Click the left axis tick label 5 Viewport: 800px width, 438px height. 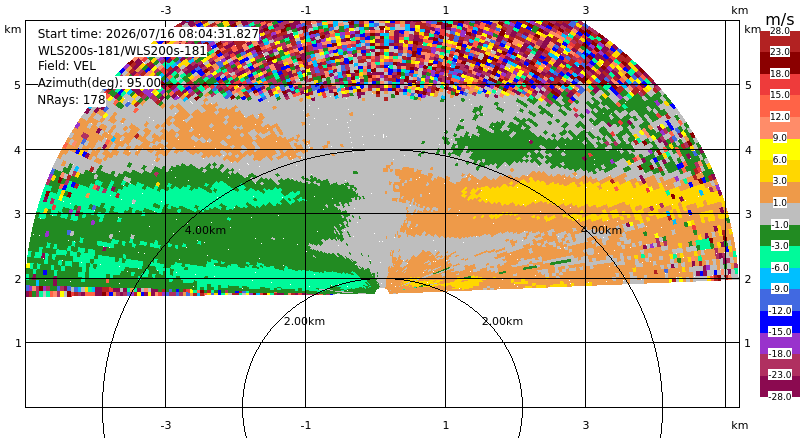click(18, 85)
